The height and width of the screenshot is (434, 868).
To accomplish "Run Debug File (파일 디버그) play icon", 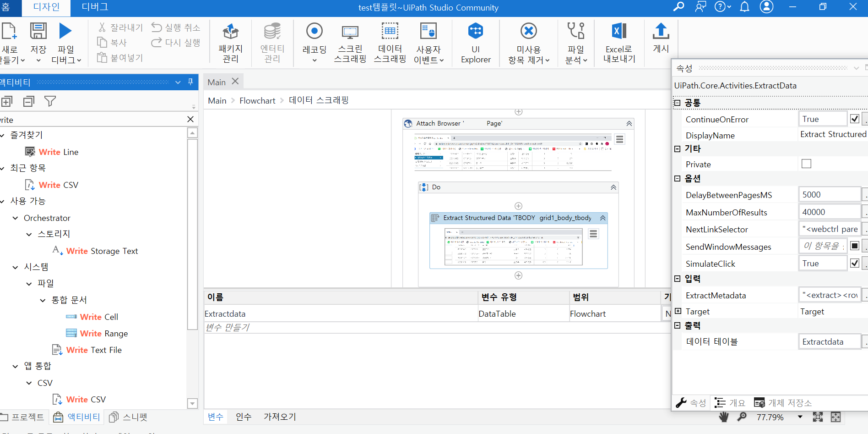I will click(65, 31).
